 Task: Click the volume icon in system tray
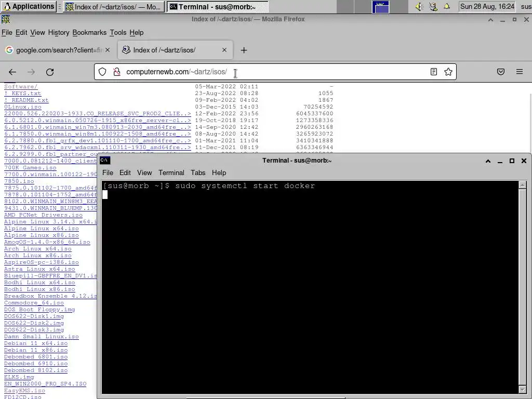(419, 6)
